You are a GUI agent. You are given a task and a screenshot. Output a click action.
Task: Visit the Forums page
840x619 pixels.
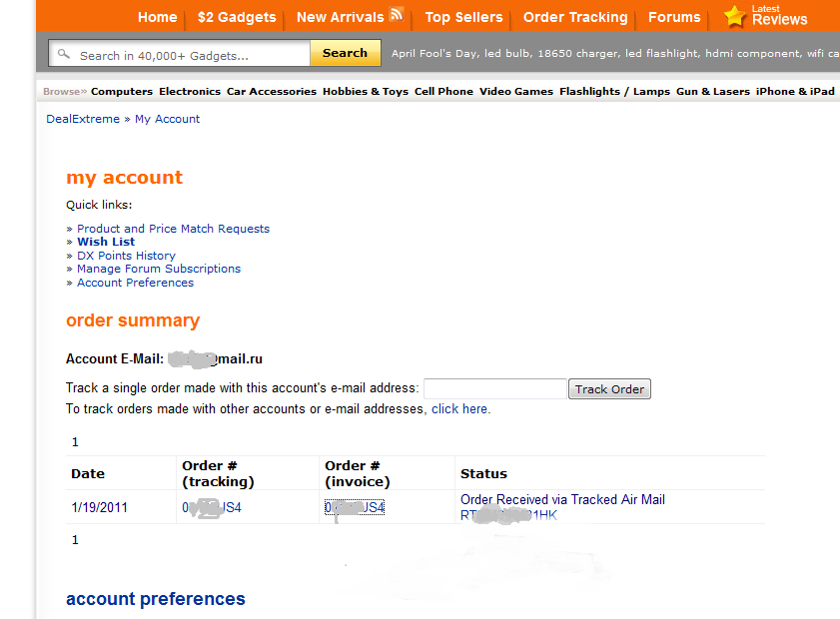[x=674, y=17]
